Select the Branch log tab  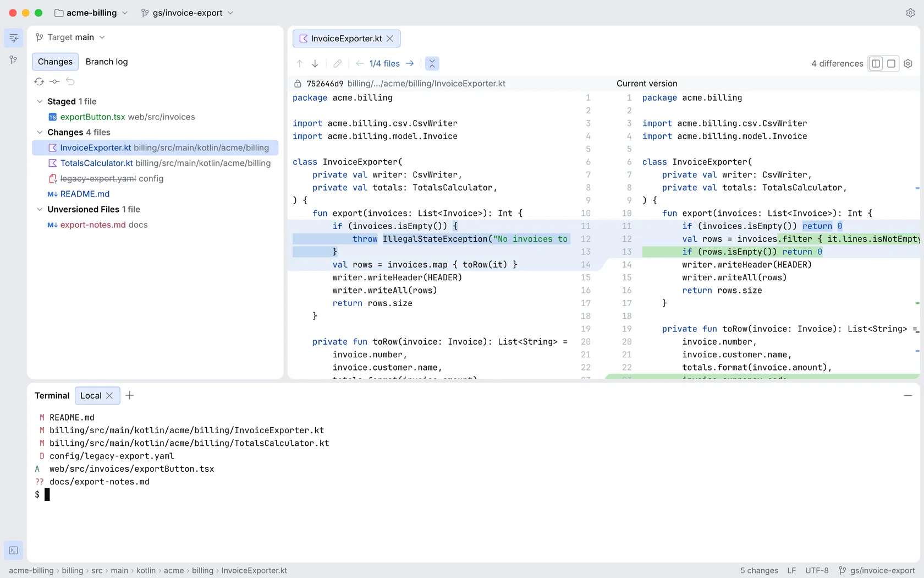click(x=107, y=62)
